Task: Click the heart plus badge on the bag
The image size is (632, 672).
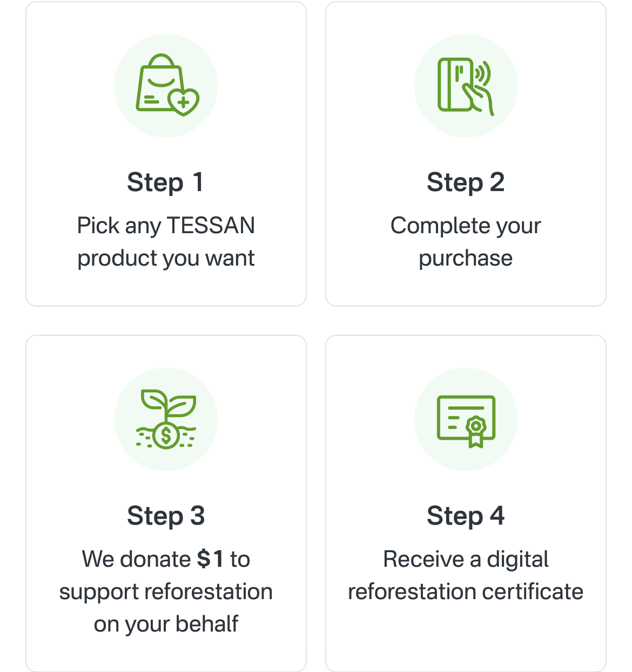Action: point(184,101)
